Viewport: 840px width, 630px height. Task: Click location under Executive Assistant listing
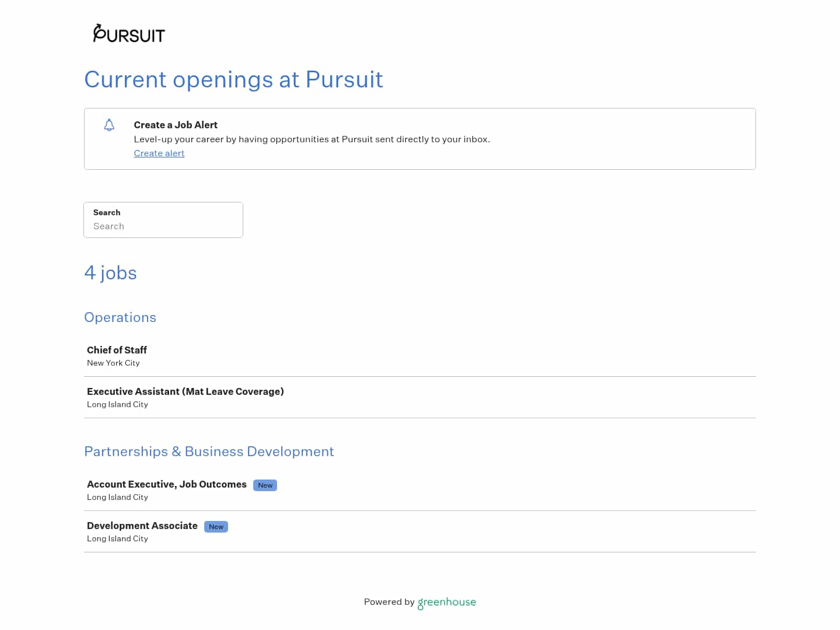[117, 404]
